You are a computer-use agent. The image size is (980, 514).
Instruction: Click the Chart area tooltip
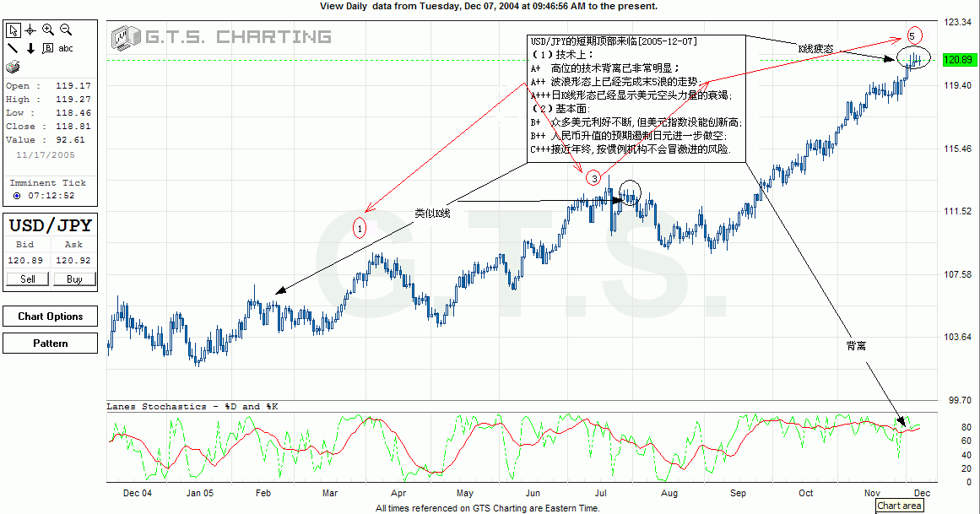899,506
